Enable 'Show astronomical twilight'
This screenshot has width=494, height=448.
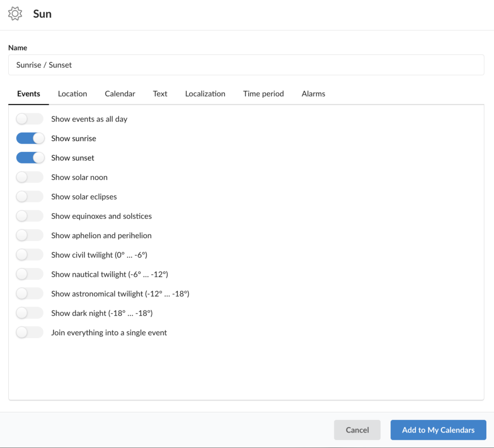point(29,293)
